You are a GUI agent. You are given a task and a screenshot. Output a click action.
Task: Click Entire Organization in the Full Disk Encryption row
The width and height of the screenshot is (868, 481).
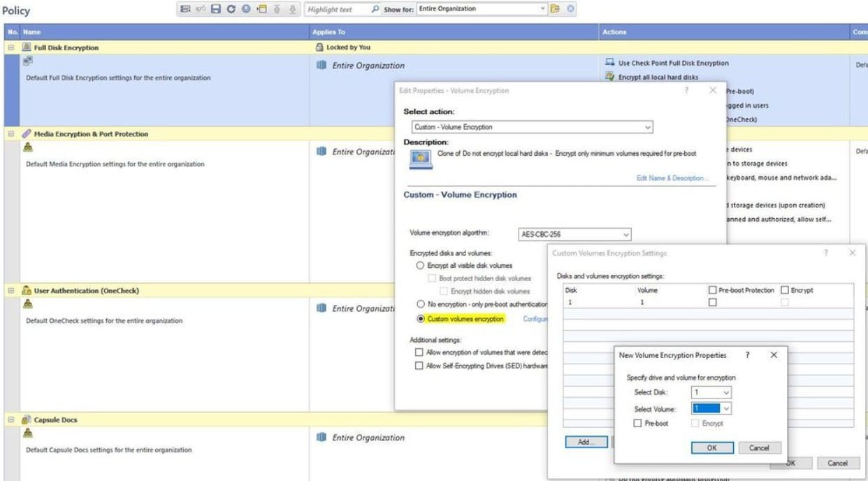pyautogui.click(x=368, y=66)
